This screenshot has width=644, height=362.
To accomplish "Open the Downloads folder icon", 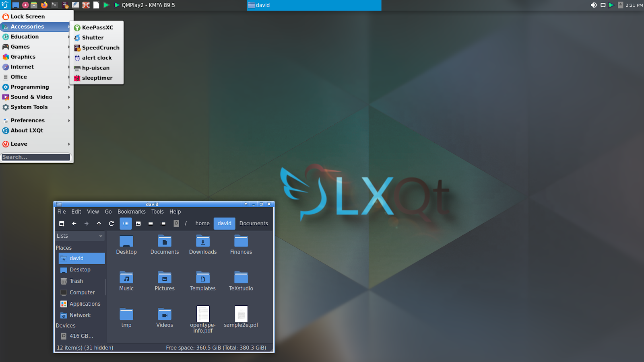I will (x=203, y=241).
